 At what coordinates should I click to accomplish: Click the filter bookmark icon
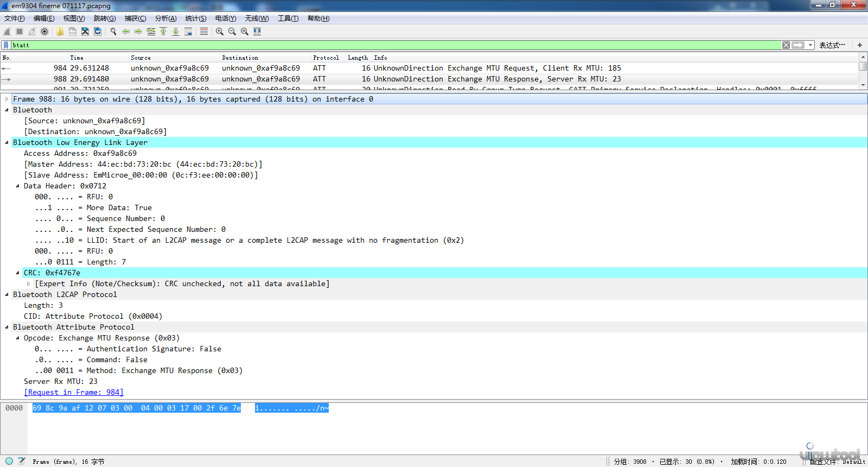(6, 45)
